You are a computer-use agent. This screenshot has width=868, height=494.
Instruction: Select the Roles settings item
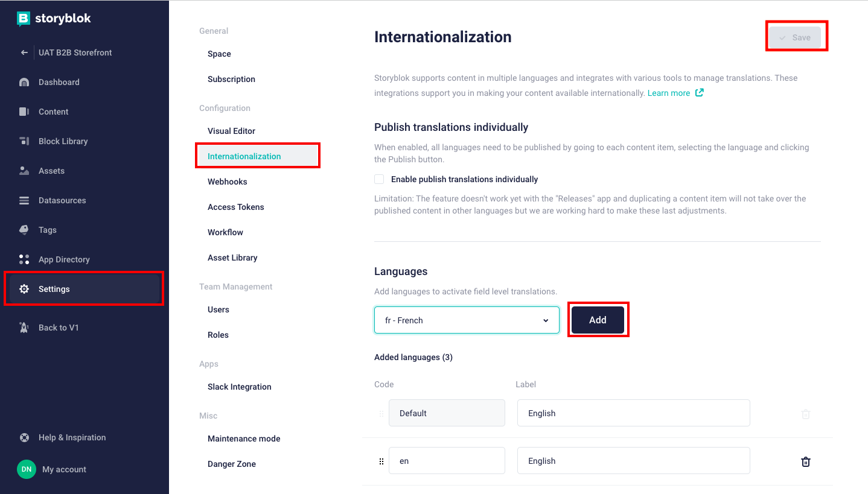[218, 335]
